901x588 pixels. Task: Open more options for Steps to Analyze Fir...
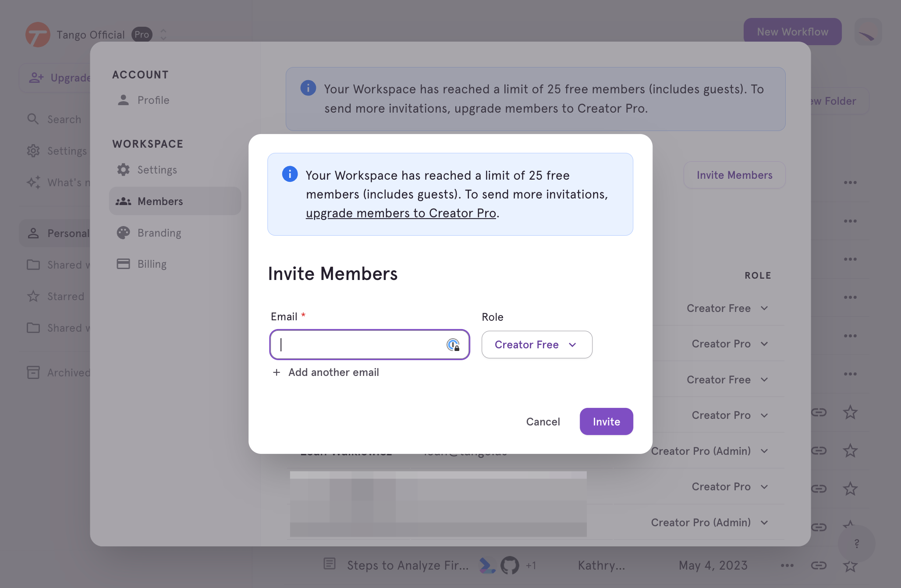(787, 565)
